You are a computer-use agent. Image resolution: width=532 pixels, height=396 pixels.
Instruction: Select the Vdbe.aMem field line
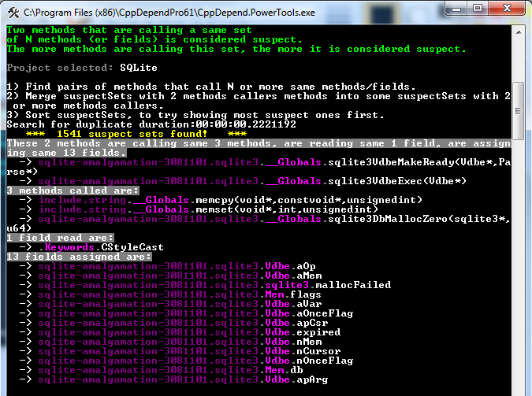[171, 276]
